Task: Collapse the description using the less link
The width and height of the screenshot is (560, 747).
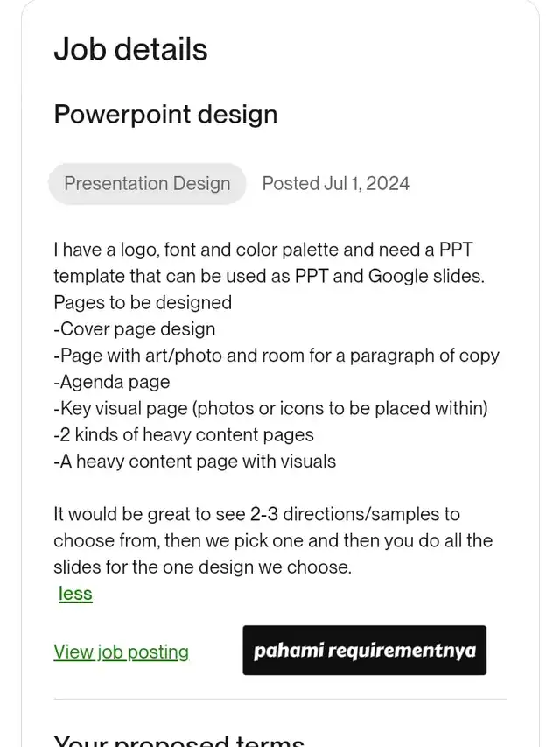Action: [75, 594]
